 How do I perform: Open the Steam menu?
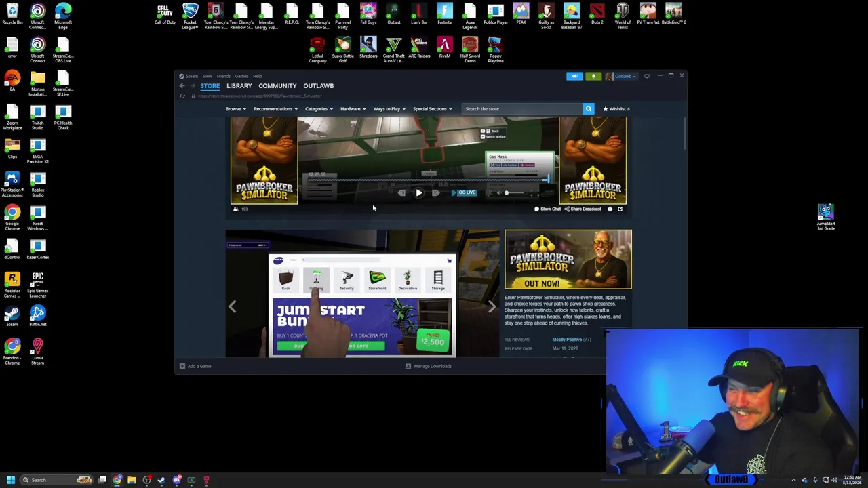pos(192,76)
